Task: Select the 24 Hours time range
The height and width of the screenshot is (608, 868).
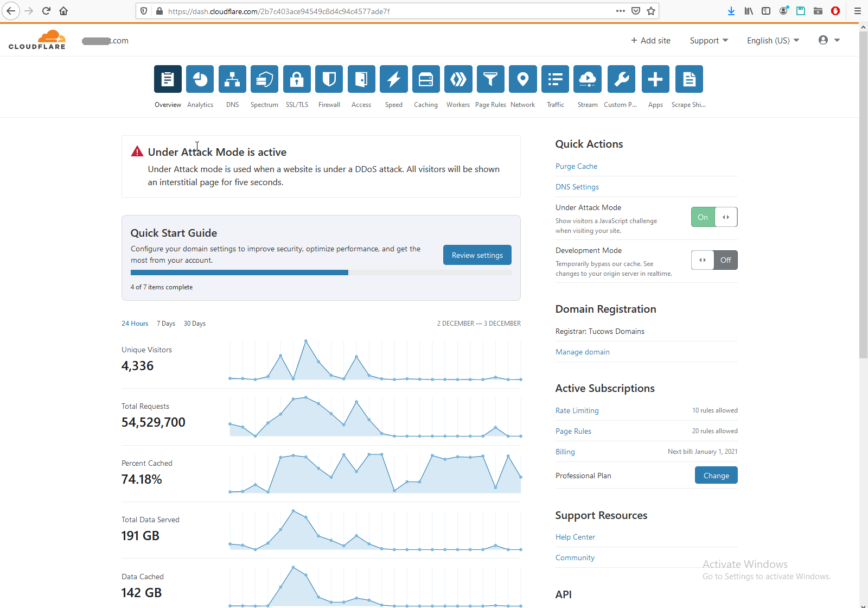Action: (x=135, y=324)
